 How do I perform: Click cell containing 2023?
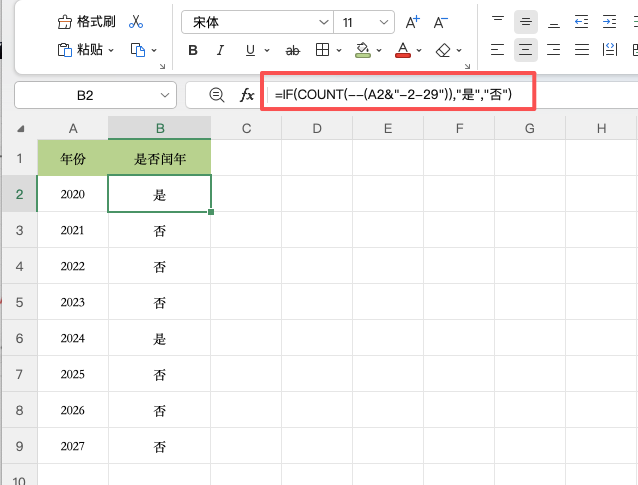(73, 302)
